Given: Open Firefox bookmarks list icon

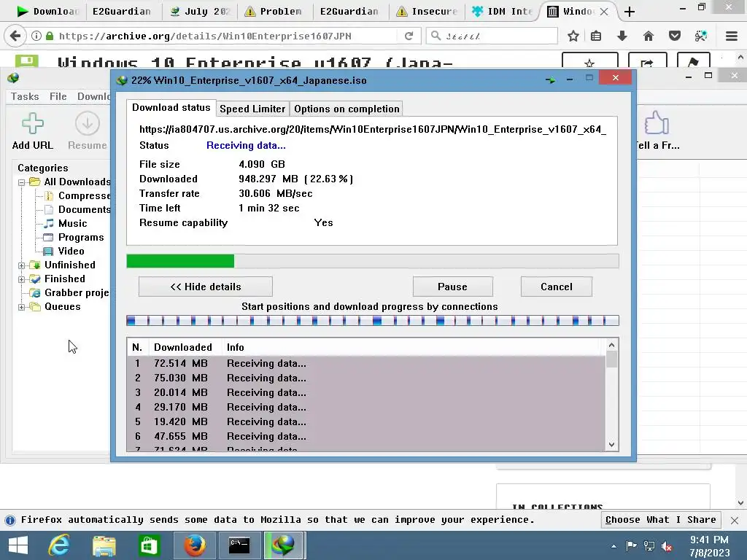Looking at the screenshot, I should click(596, 36).
